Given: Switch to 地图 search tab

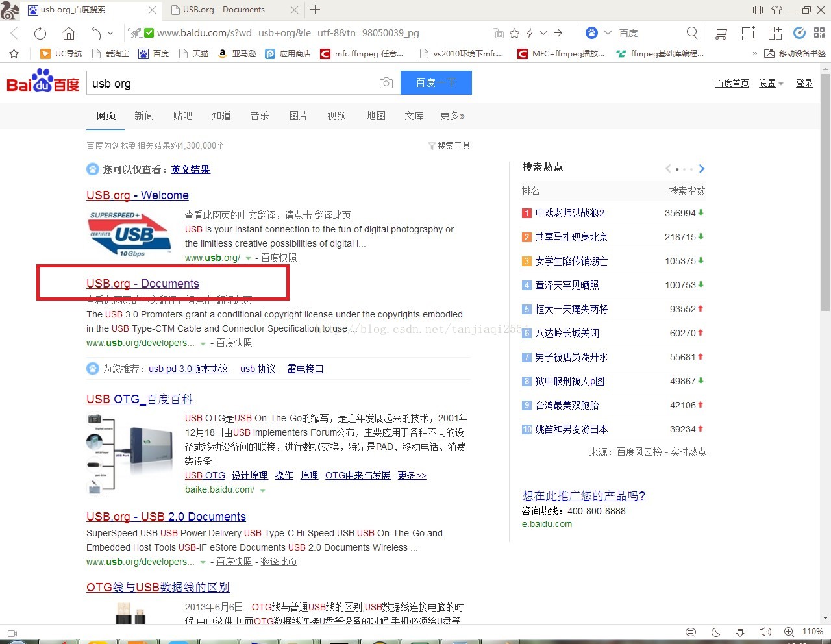Looking at the screenshot, I should pyautogui.click(x=376, y=116).
